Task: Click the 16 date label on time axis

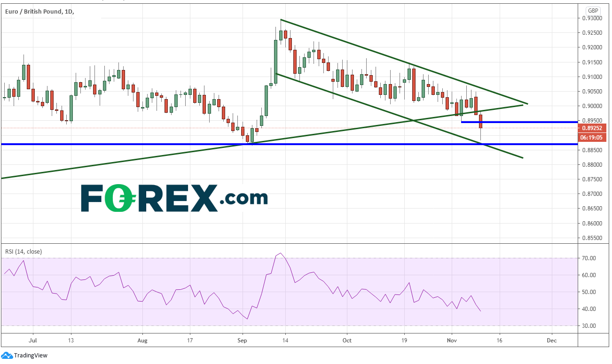Action: [x=499, y=340]
